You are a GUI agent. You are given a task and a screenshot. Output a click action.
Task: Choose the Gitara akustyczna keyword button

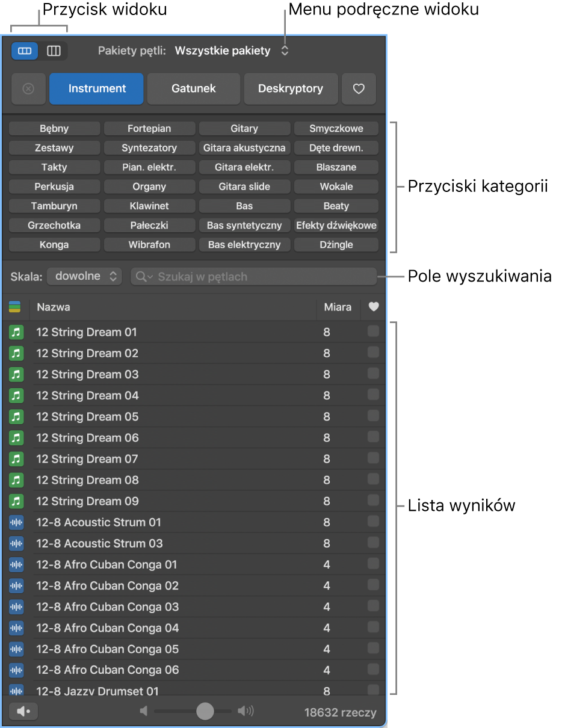point(244,148)
